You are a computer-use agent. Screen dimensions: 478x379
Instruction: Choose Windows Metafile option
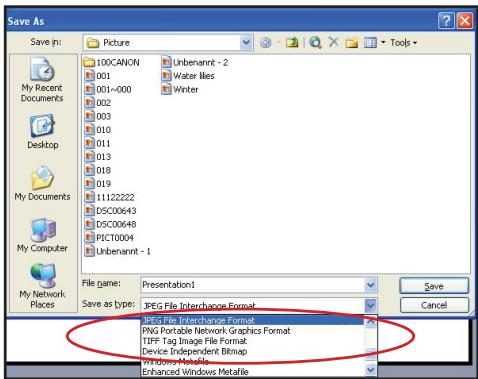(x=253, y=361)
